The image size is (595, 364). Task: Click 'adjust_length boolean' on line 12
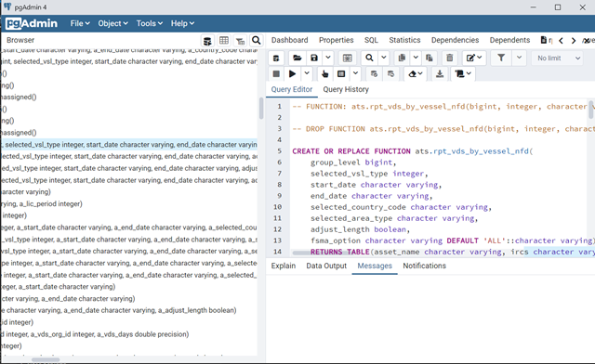point(358,229)
